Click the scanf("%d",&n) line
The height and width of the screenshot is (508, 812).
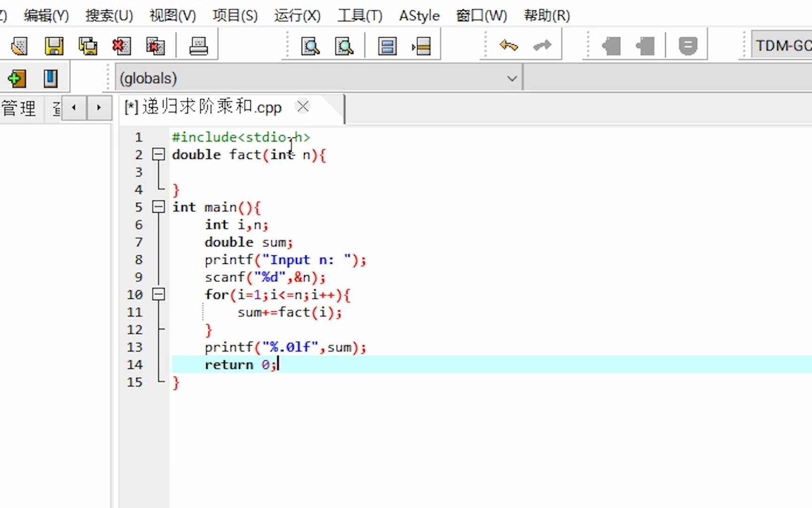coord(265,277)
